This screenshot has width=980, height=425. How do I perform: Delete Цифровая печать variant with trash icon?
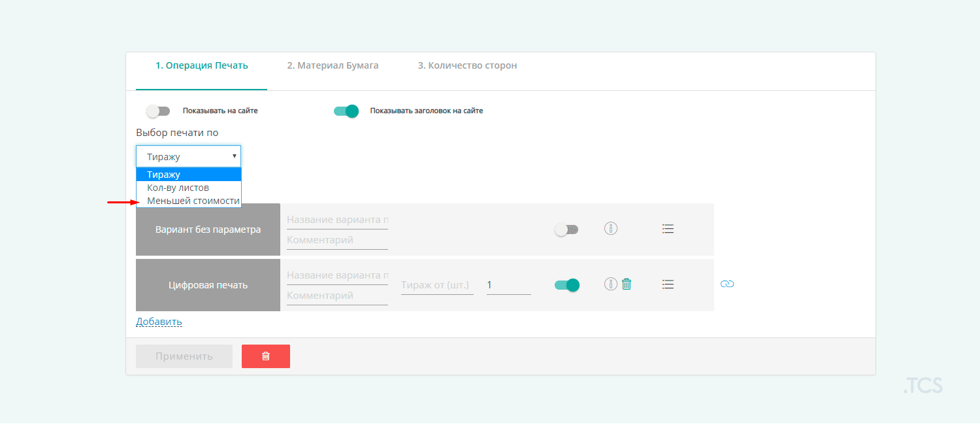pyautogui.click(x=627, y=284)
